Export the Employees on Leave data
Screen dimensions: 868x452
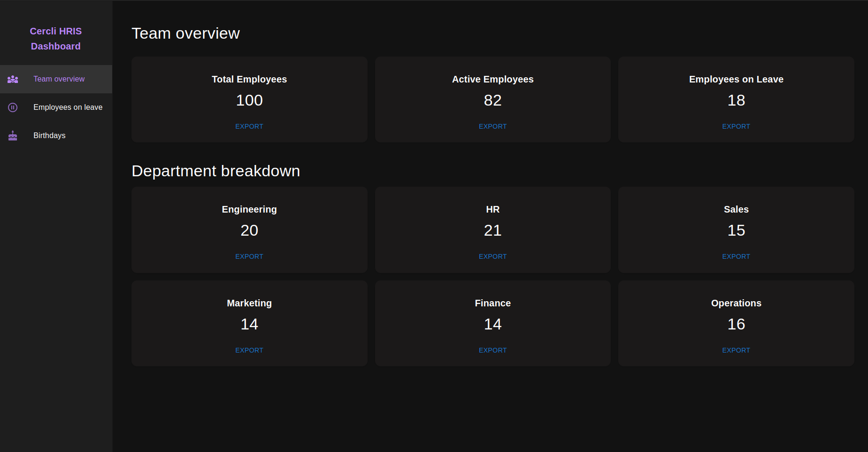click(x=736, y=126)
